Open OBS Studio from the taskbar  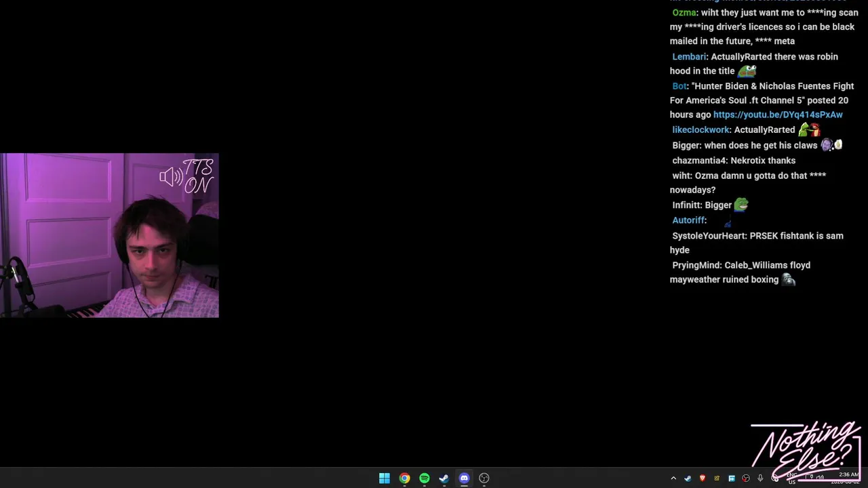484,478
